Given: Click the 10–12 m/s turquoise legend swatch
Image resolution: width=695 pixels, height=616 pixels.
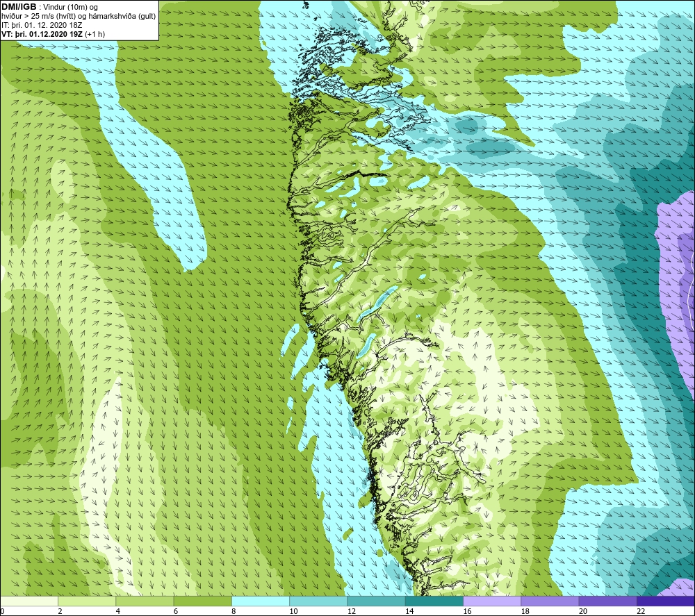Looking at the screenshot, I should click(318, 601).
